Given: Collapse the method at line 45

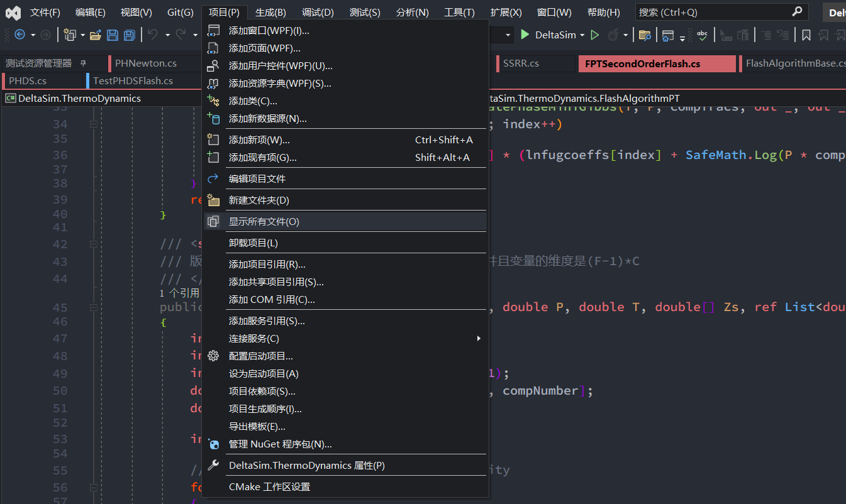Looking at the screenshot, I should tap(93, 307).
